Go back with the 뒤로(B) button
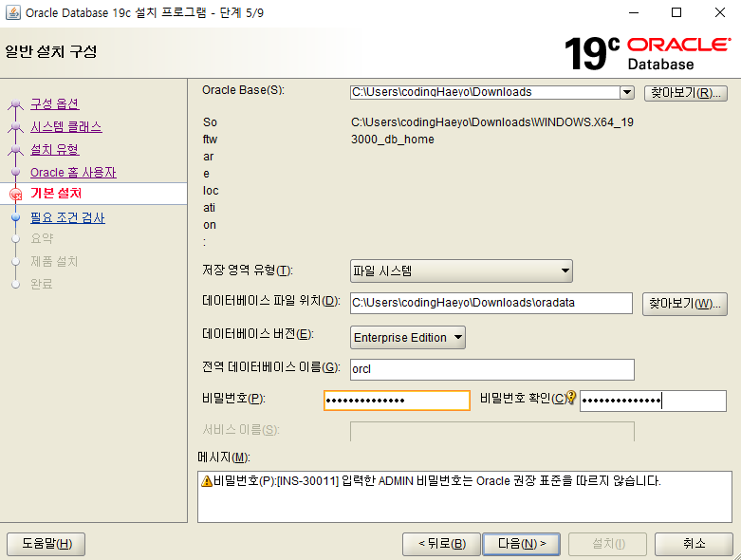Screen dimensions: 741x560 (x=441, y=544)
